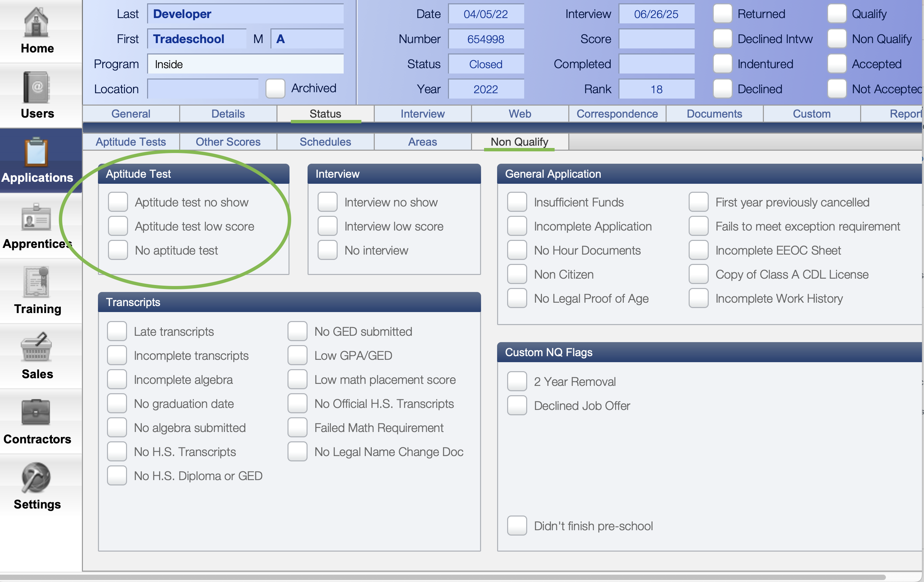Click the Rank field showing 18

click(x=657, y=89)
